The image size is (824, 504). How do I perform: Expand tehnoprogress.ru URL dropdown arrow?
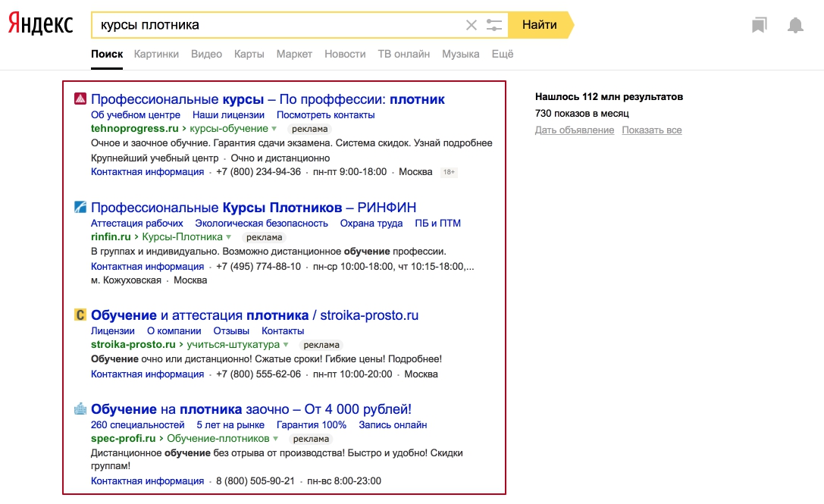274,129
